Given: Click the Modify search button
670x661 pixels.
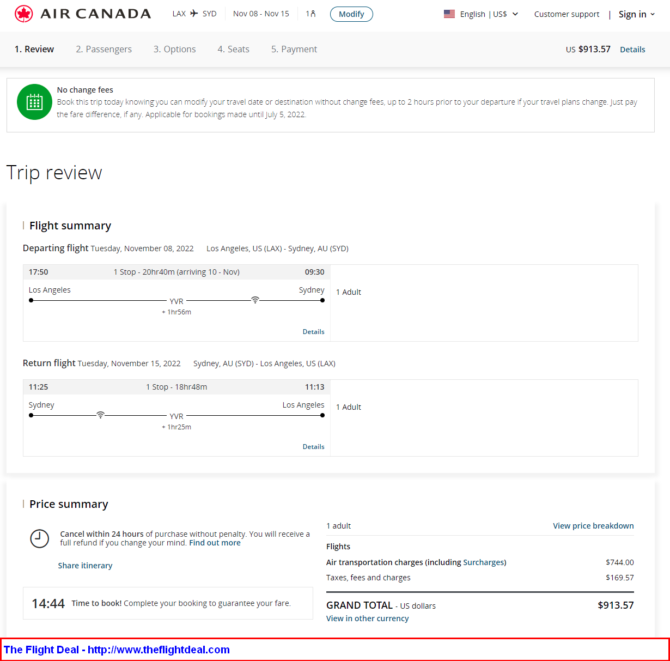Looking at the screenshot, I should [x=351, y=14].
